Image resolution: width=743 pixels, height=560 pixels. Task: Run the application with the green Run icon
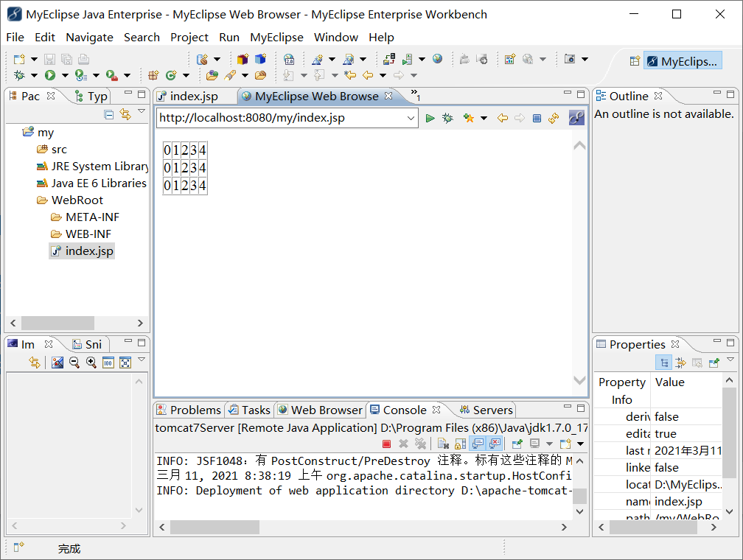(x=50, y=75)
